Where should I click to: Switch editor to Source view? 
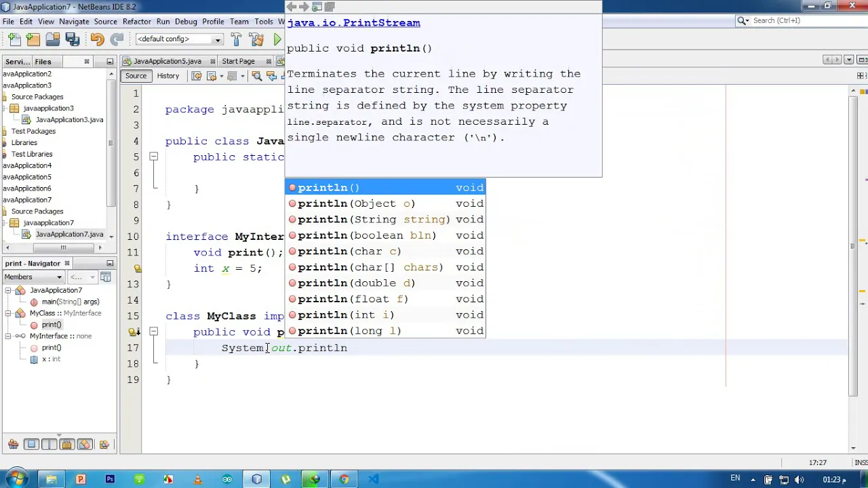click(x=136, y=76)
